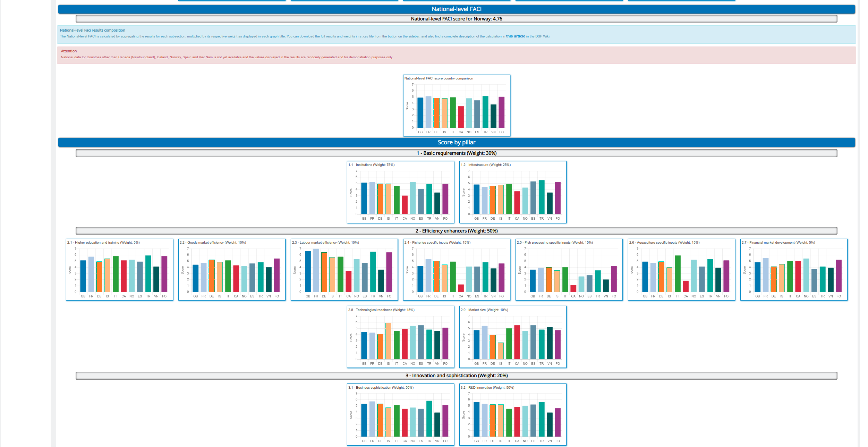The height and width of the screenshot is (447, 868).
Task: Open the 2.1 - Higher education and training chart
Action: [x=119, y=270]
